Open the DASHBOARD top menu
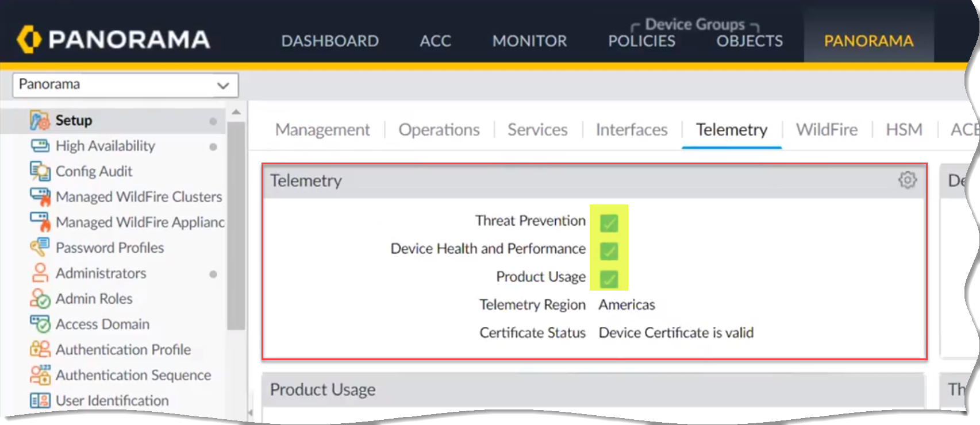980x425 pixels. coord(329,41)
